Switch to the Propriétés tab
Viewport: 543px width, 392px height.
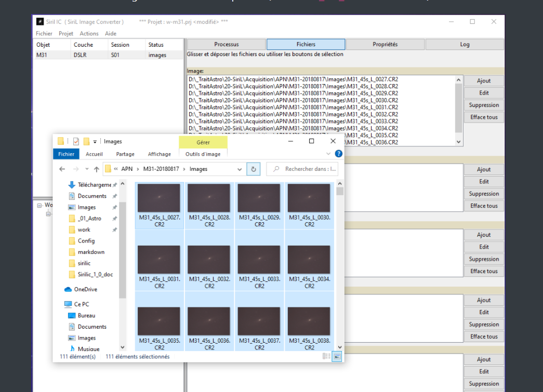click(385, 44)
